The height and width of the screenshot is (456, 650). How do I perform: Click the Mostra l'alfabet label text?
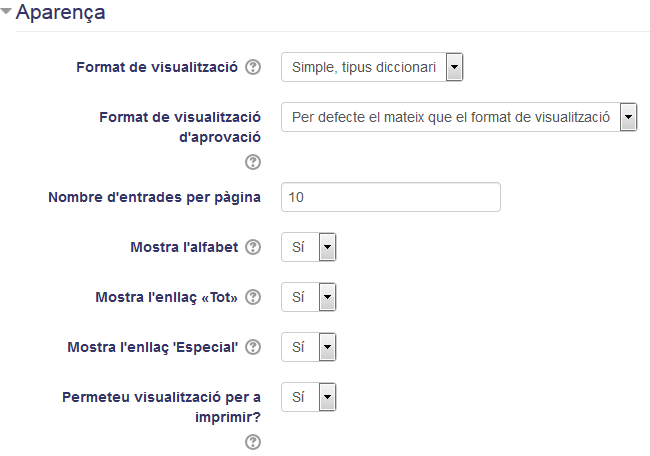click(x=184, y=247)
